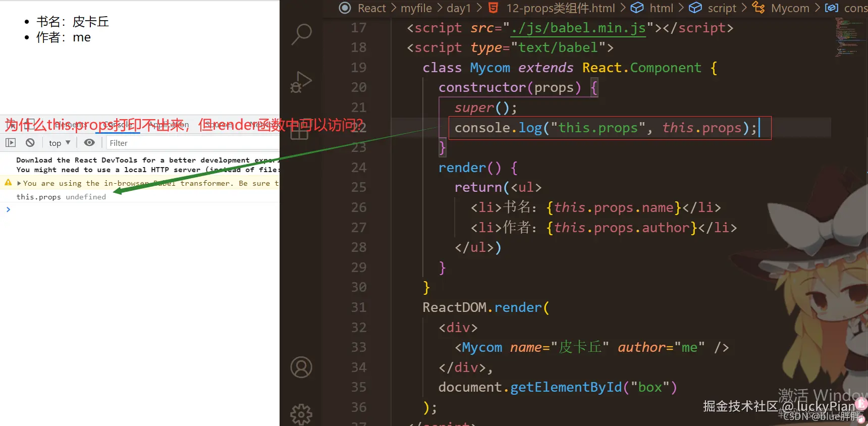This screenshot has height=426, width=868.
Task: Switch to the Sources tab in DevTools
Action: [x=219, y=125]
